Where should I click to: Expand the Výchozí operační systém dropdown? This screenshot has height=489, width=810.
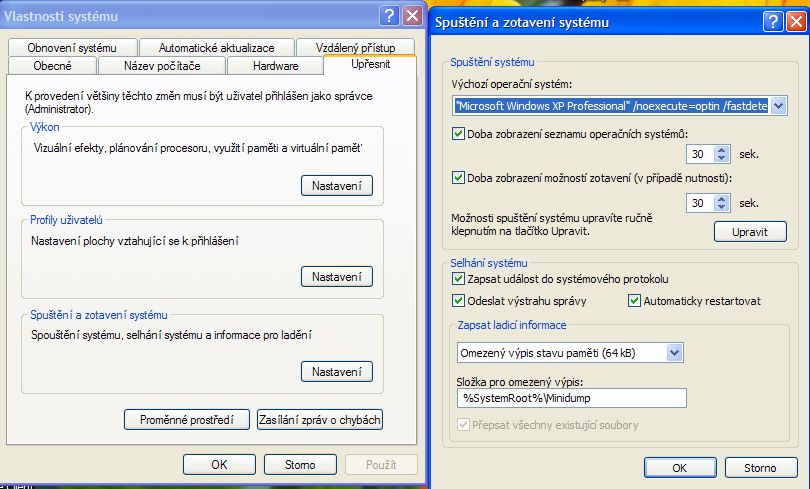click(x=778, y=105)
